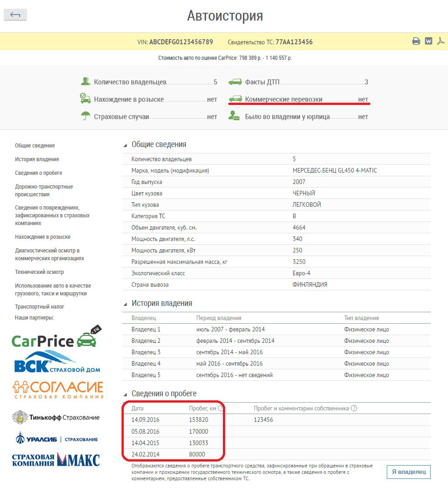Viewport: 448px width, 488px height.
Task: Click the back arrow button
Action: point(15,15)
